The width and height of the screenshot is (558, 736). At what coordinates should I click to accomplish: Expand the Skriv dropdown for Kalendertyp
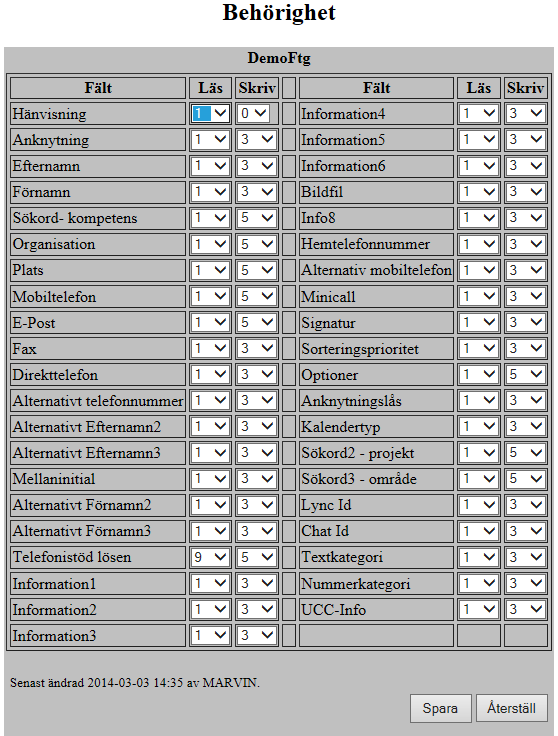click(x=526, y=427)
